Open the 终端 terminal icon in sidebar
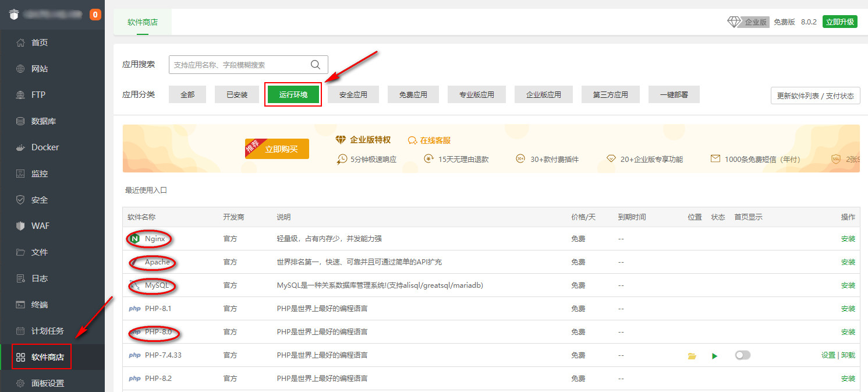868x392 pixels. 20,305
